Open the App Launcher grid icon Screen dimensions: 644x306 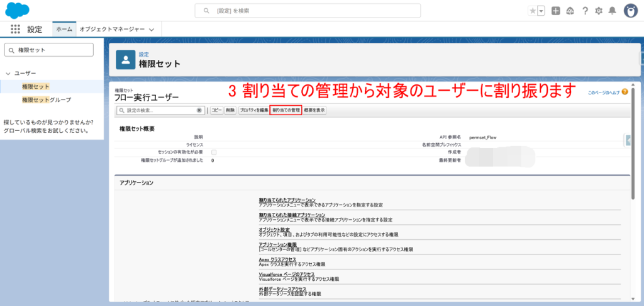pos(16,29)
